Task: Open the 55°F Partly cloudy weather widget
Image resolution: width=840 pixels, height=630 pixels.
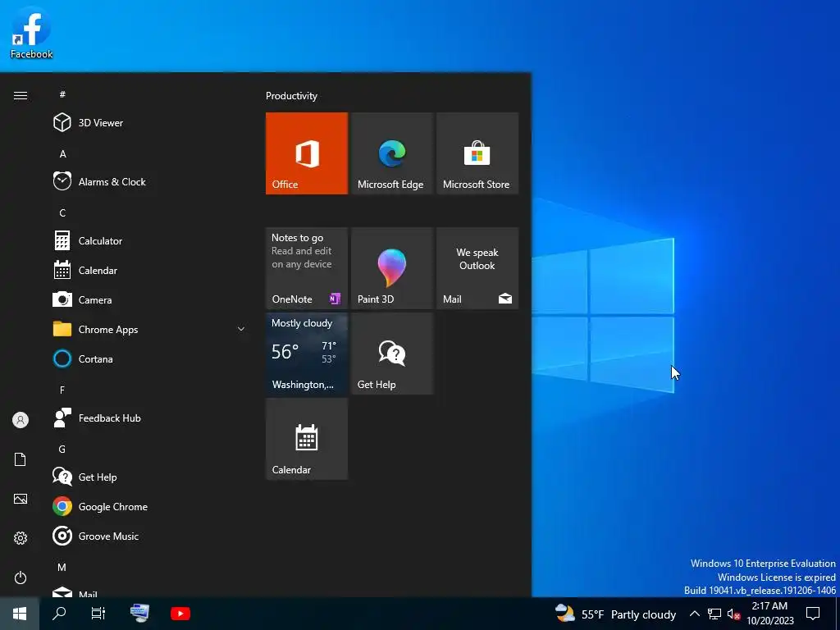Action: 615,614
